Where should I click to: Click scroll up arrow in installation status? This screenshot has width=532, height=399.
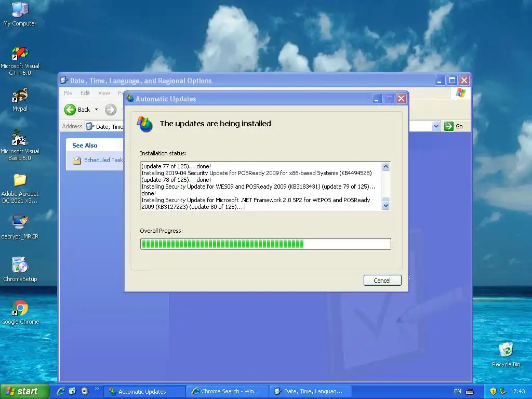(386, 166)
